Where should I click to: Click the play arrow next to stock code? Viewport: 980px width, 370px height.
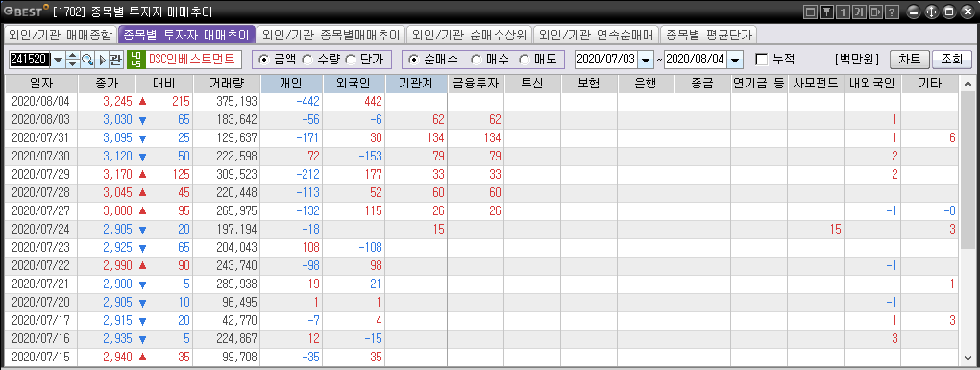coord(102,60)
